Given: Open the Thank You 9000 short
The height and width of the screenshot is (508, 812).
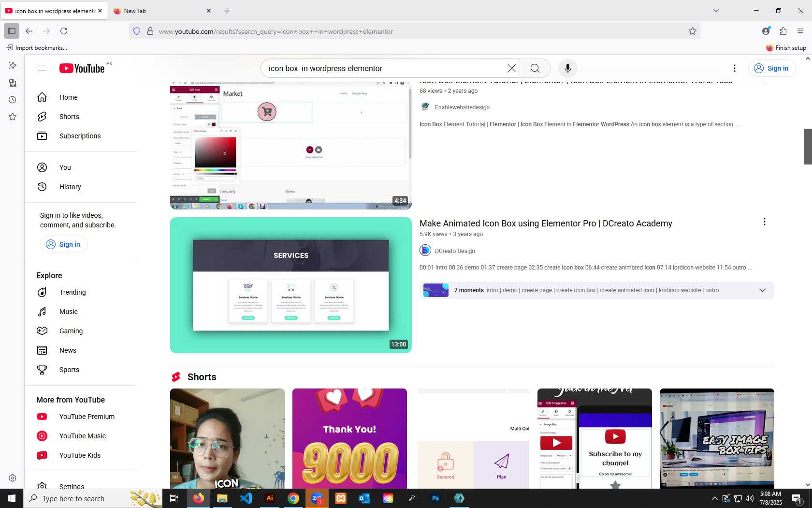Looking at the screenshot, I should (349, 438).
